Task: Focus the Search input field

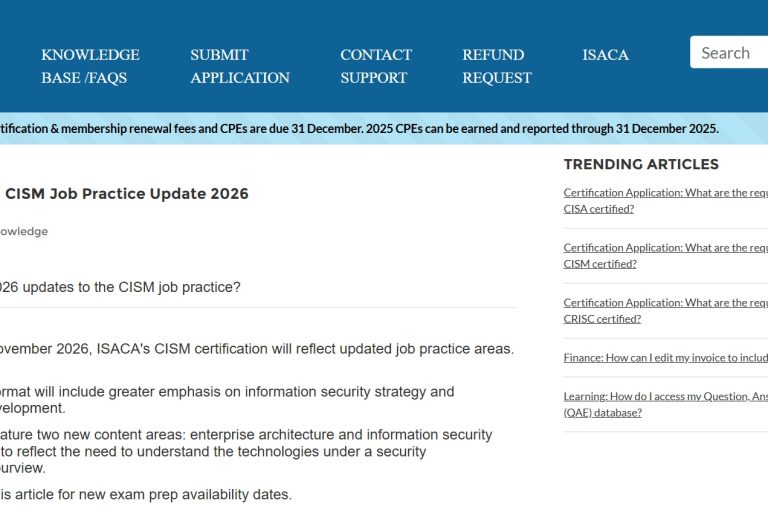Action: coord(729,52)
